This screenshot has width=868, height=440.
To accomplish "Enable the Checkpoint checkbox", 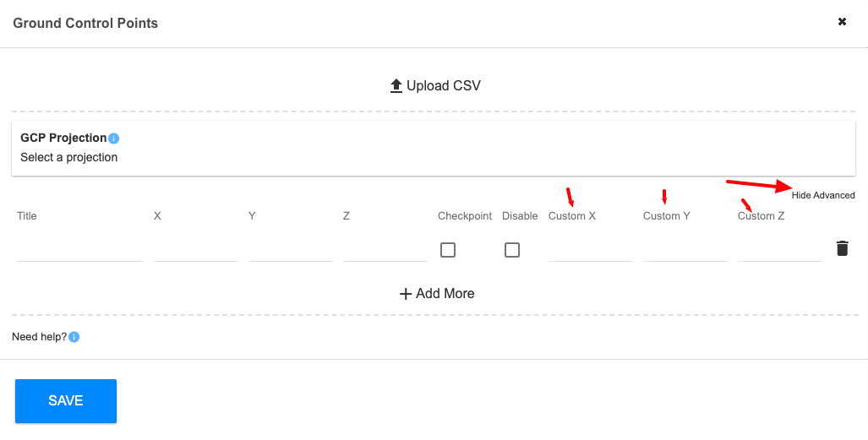I will pos(448,250).
